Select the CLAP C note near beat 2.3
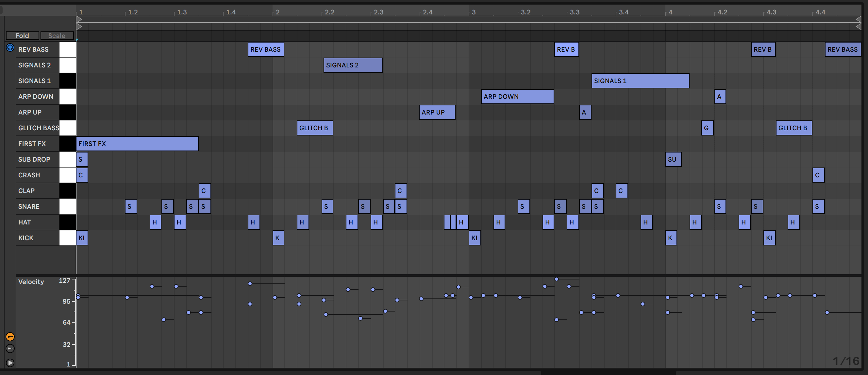 pyautogui.click(x=401, y=191)
